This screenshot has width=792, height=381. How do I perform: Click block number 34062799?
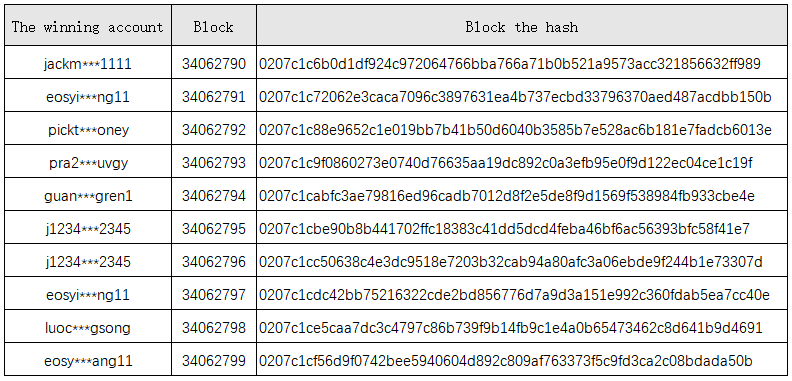click(214, 361)
